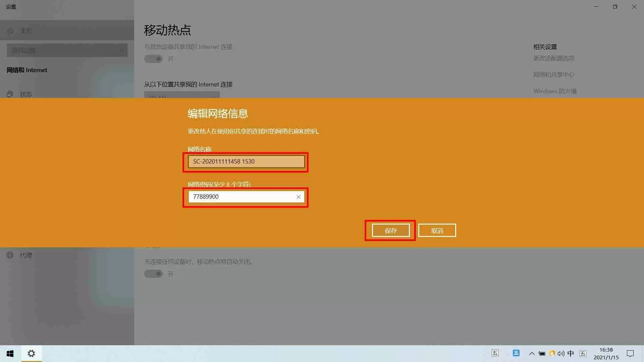Select 状态 from the sidebar menu
The width and height of the screenshot is (644, 362).
(26, 94)
